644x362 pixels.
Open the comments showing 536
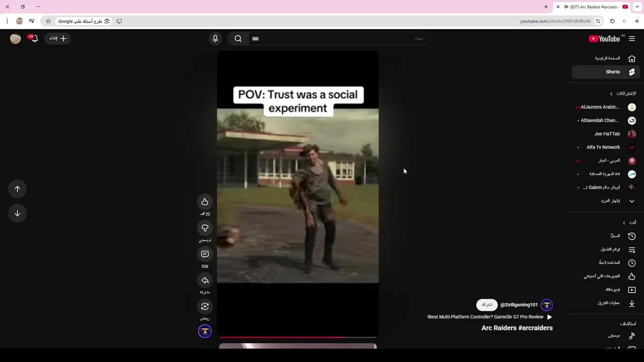(205, 254)
